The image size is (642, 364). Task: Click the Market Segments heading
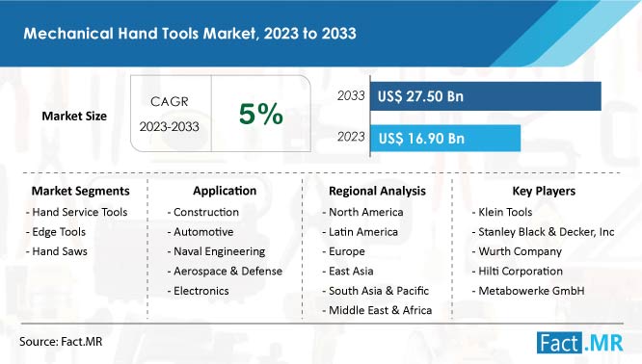pos(81,191)
